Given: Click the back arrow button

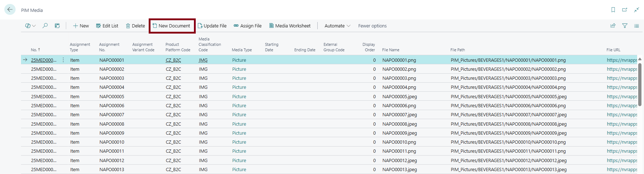Looking at the screenshot, I should 10,10.
